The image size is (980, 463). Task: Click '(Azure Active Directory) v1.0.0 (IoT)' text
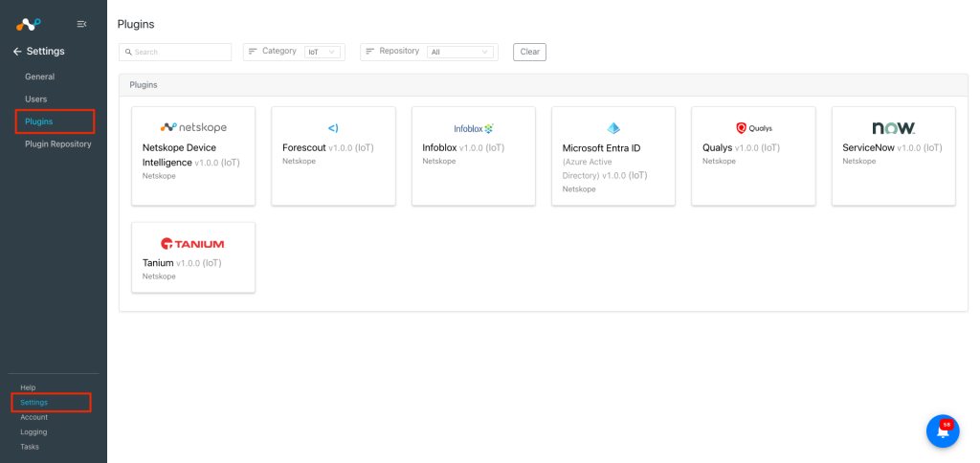pos(605,168)
